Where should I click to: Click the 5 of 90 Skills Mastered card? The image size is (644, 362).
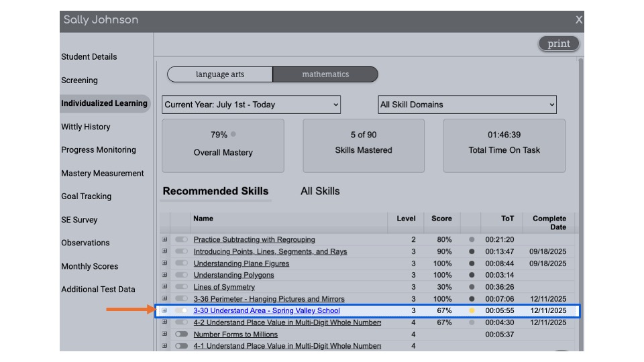click(364, 145)
